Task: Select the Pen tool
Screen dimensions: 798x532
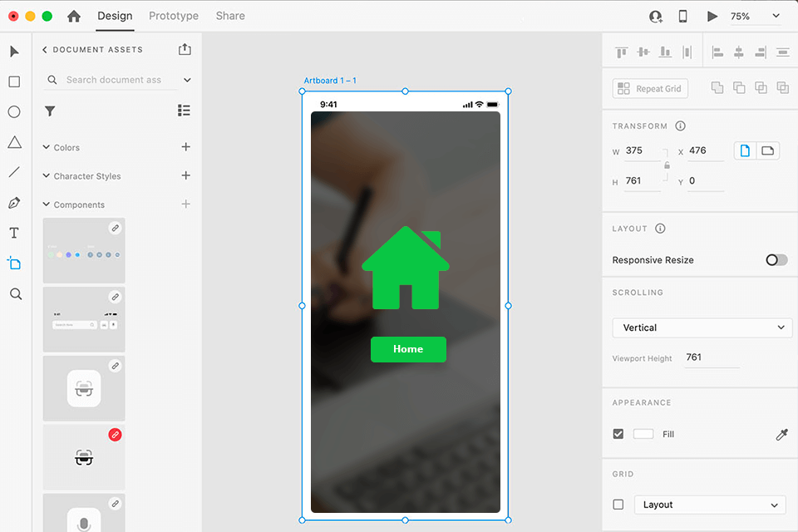Action: point(14,203)
